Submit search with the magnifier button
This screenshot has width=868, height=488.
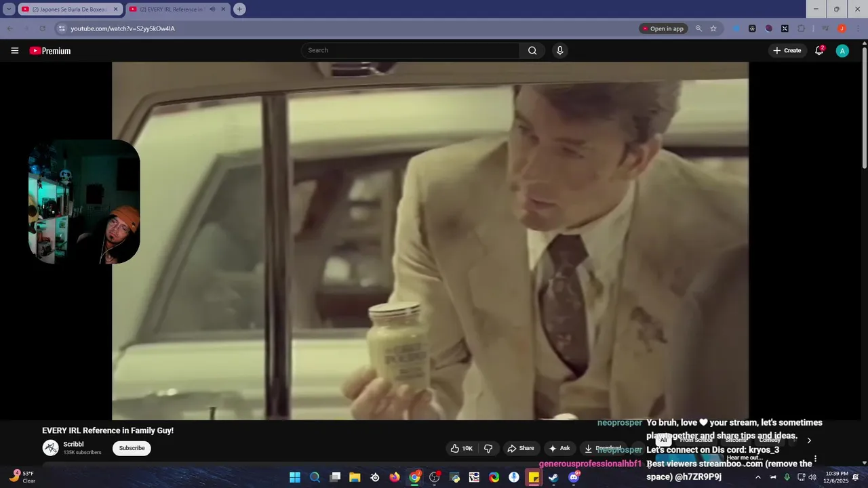tap(532, 50)
